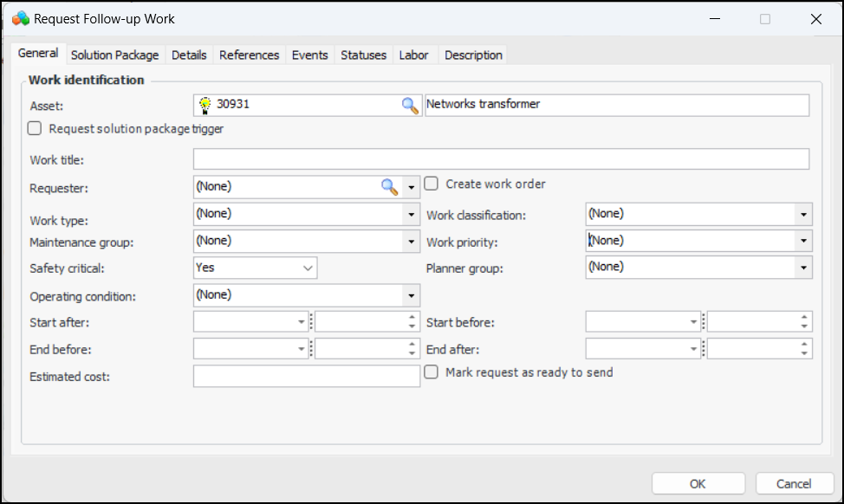Click the Requester lookup magnifier icon
The width and height of the screenshot is (844, 504).
[389, 186]
